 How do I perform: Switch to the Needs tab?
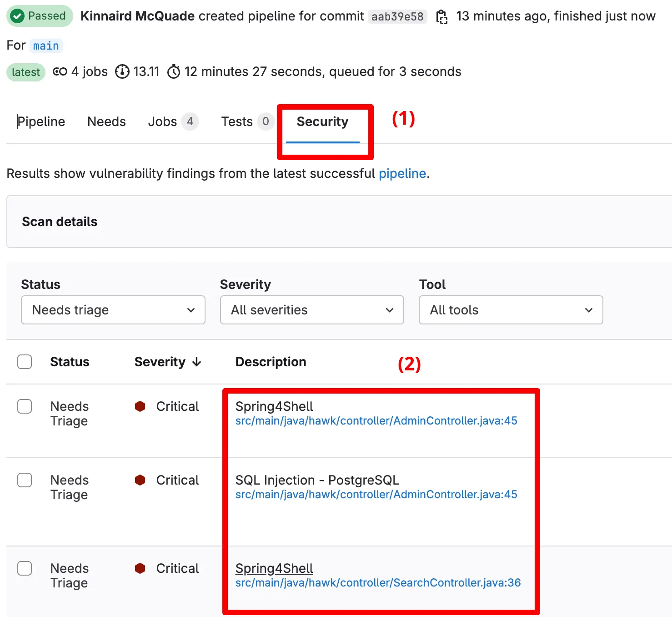click(106, 122)
